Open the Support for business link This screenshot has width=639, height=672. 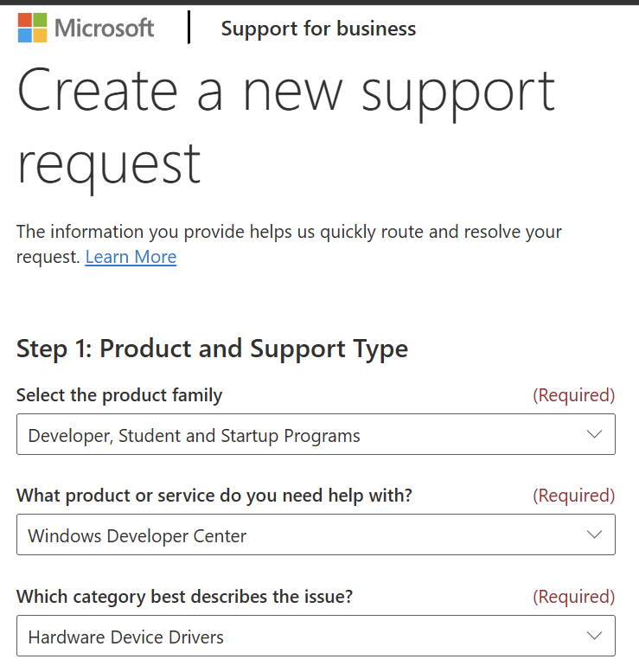pyautogui.click(x=318, y=29)
